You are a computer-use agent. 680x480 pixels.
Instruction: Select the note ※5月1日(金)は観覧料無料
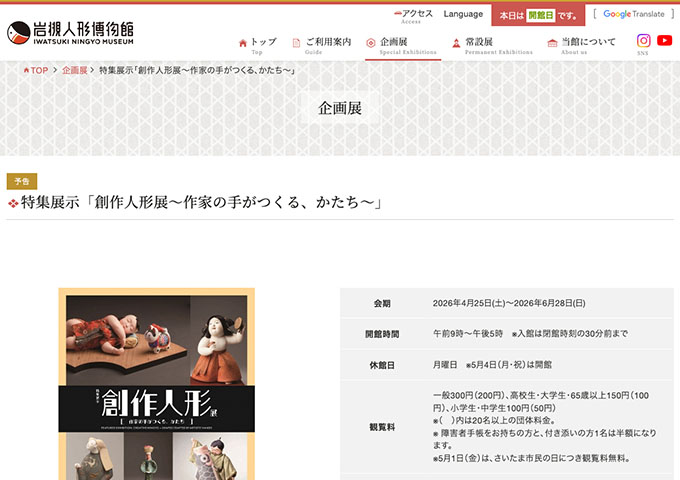(531, 458)
